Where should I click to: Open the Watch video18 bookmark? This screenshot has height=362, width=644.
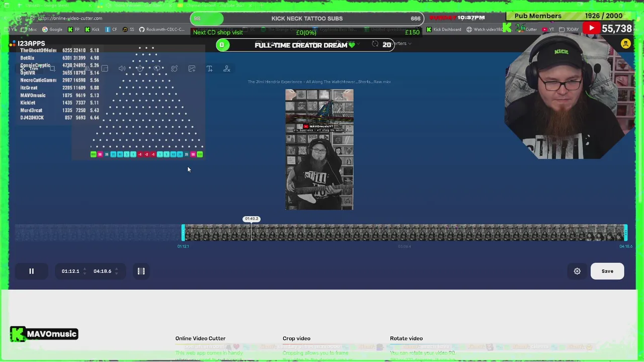pyautogui.click(x=484, y=29)
